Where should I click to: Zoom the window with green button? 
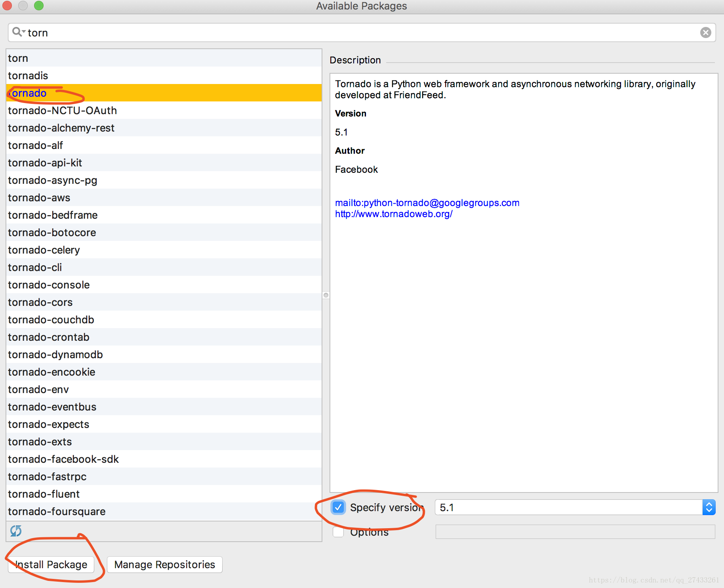click(38, 6)
